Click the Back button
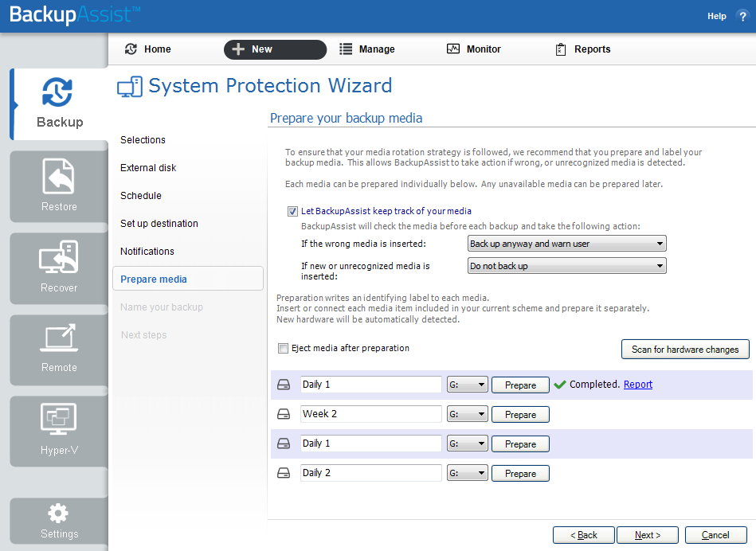Screen dimensions: 756x551 [583, 535]
